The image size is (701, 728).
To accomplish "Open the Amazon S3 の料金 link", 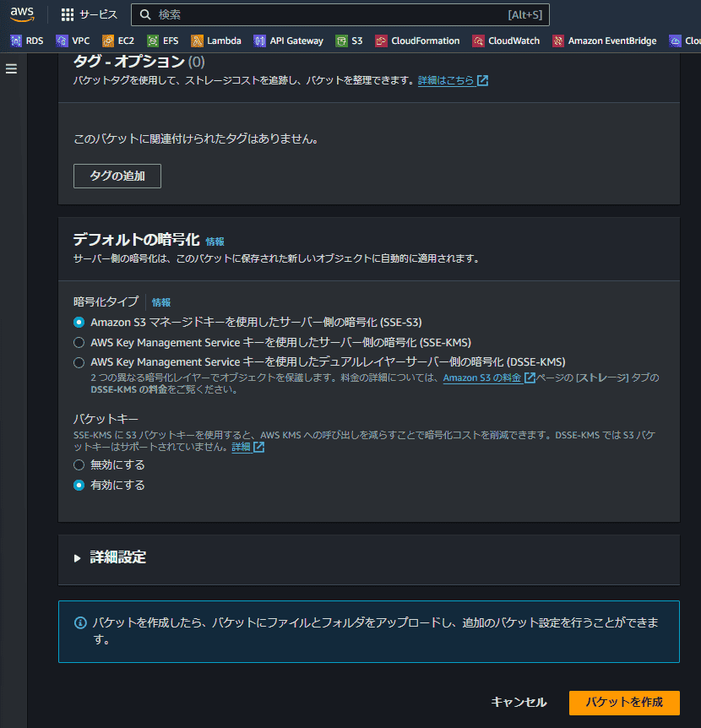I will pos(482,378).
